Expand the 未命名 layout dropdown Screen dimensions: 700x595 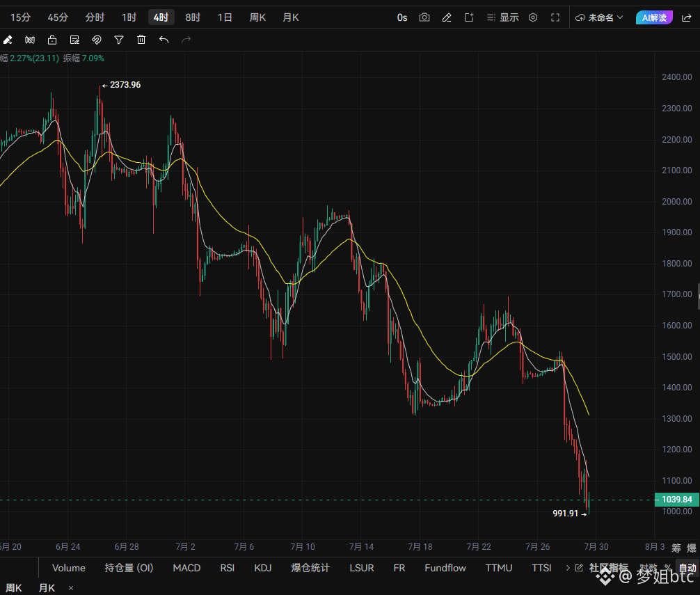tap(599, 17)
